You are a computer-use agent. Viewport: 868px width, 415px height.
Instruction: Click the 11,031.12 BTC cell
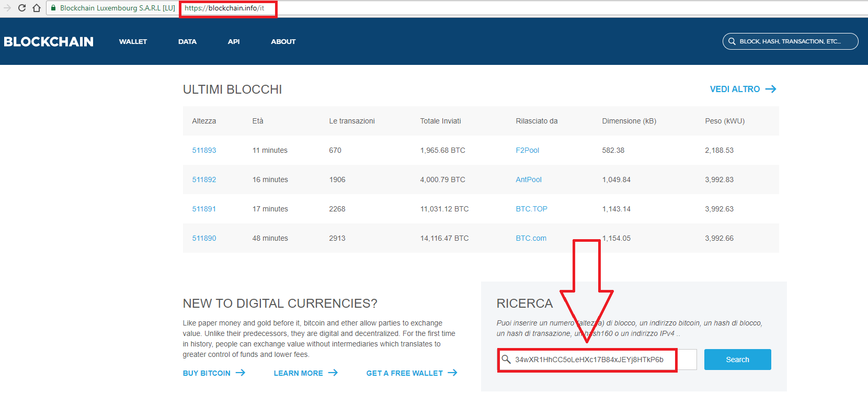pos(444,209)
